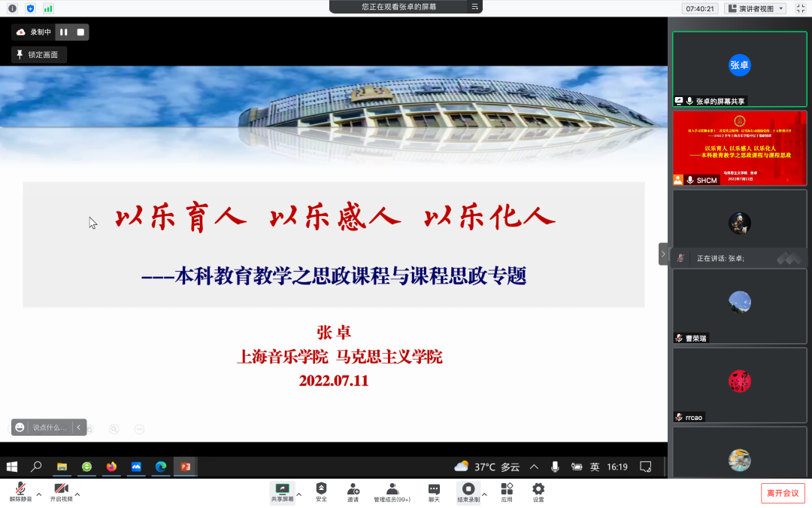Turn on camera with 开启视频
The image size is (812, 508).
coord(61,492)
